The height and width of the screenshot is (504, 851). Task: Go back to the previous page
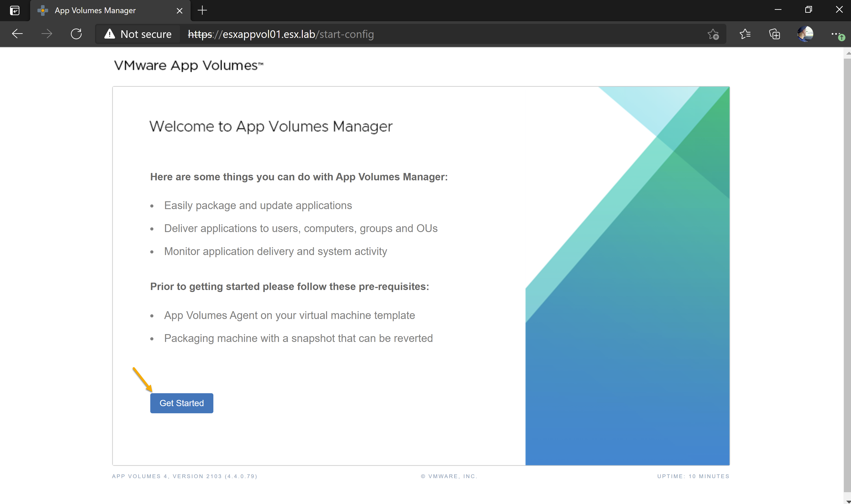point(17,34)
